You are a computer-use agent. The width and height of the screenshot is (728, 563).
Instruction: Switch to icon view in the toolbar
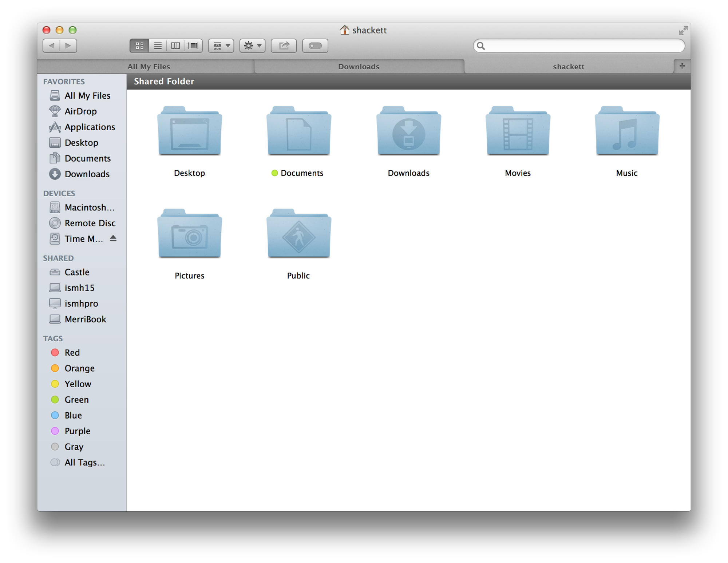pyautogui.click(x=139, y=45)
